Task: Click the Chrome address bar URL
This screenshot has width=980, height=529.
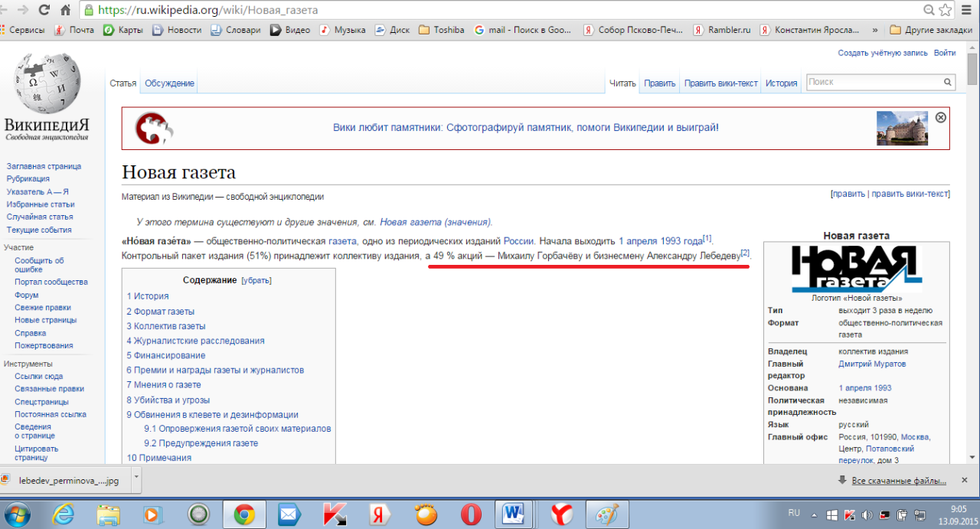Action: pyautogui.click(x=207, y=11)
